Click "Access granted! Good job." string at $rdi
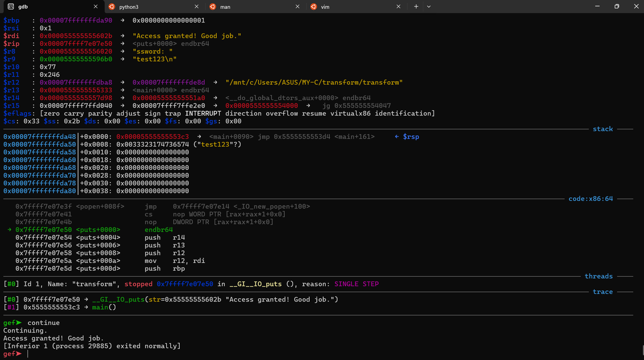Viewport: 644px width, 360px height. 187,35
